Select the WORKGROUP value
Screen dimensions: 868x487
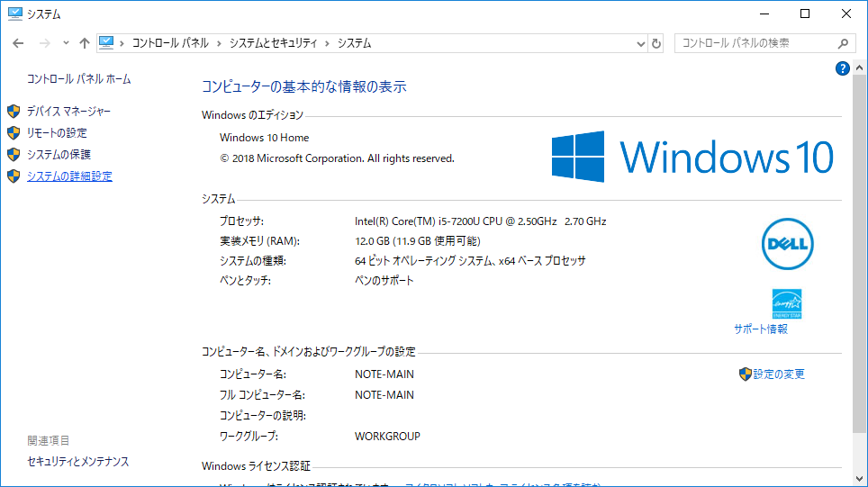tap(387, 437)
